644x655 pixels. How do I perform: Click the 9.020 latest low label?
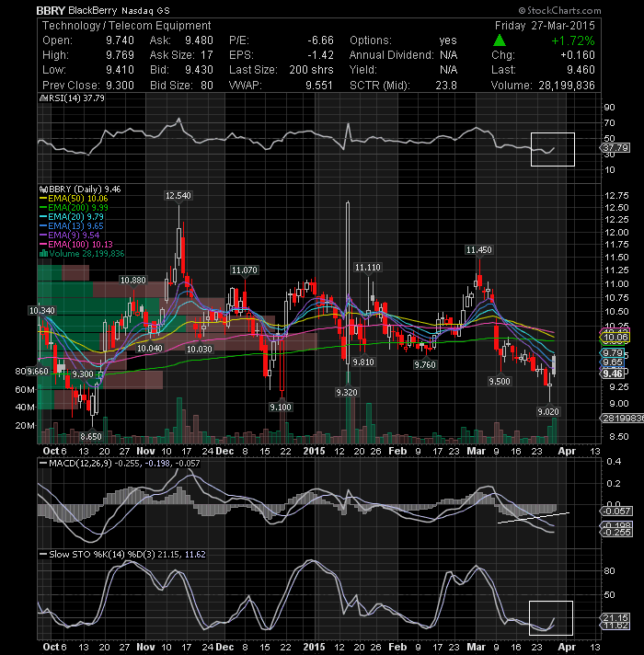(x=548, y=412)
